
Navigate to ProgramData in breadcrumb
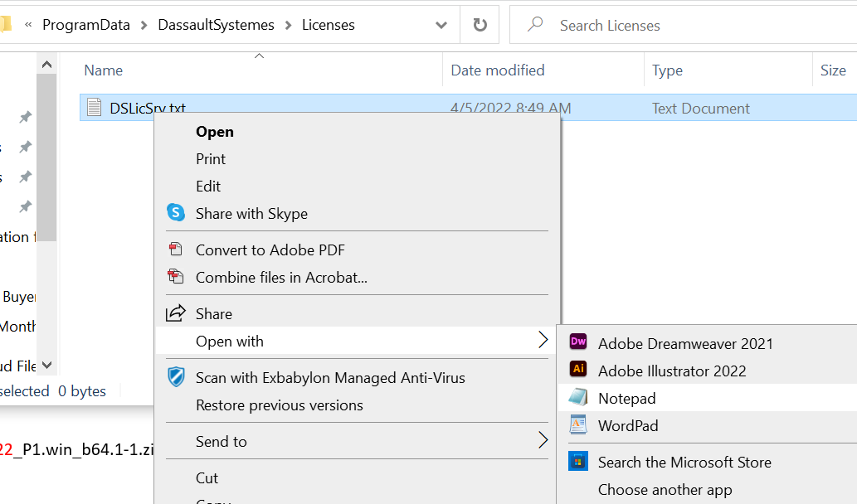tap(86, 25)
